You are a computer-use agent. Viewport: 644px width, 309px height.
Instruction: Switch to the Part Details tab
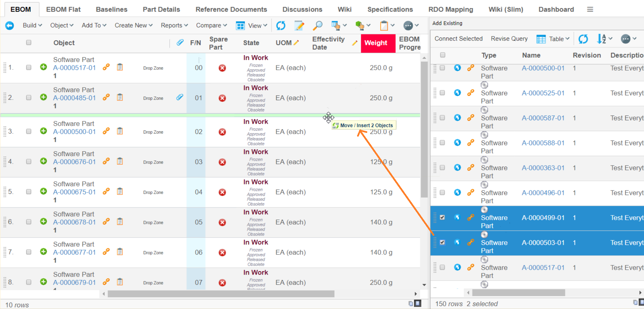pos(161,10)
